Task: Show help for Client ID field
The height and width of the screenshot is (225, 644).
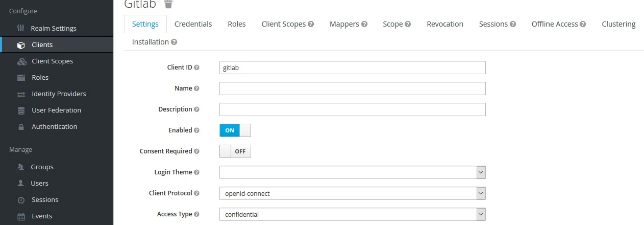Action: (x=197, y=67)
